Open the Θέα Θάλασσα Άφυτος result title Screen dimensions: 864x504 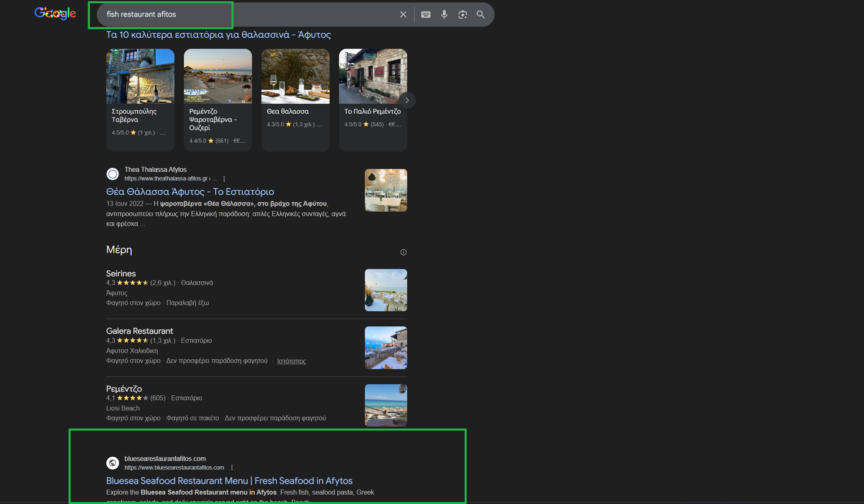pyautogui.click(x=190, y=192)
